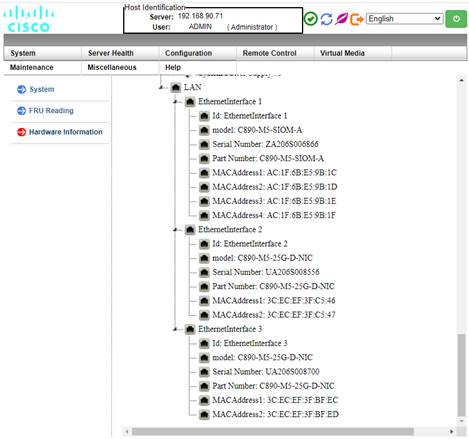Collapse the LAN tree node
The image size is (469, 439).
(162, 87)
